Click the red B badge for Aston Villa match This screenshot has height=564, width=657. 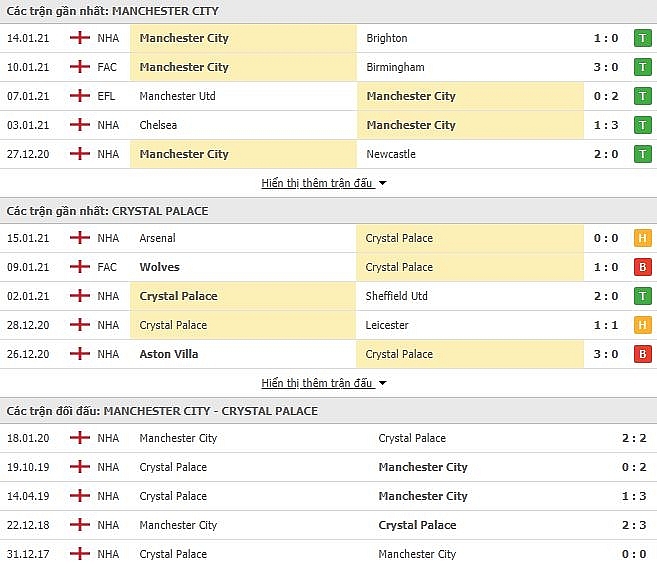pyautogui.click(x=642, y=354)
